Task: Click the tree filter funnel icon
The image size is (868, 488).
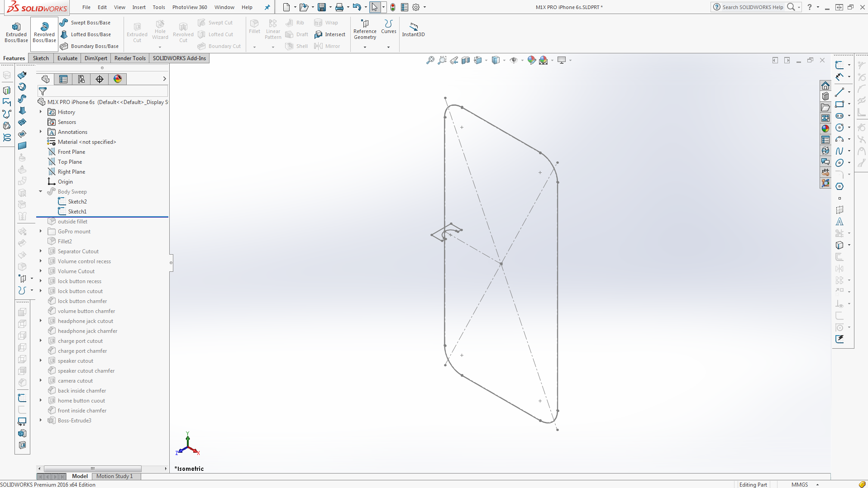Action: [43, 91]
